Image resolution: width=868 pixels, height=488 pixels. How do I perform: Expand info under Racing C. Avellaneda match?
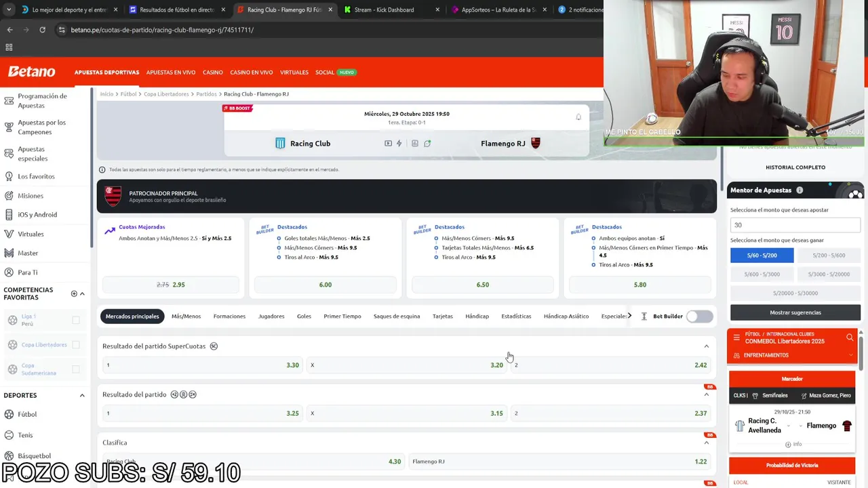coord(793,445)
